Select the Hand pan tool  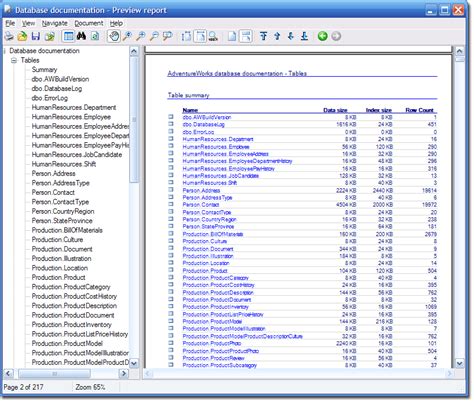pyautogui.click(x=114, y=36)
